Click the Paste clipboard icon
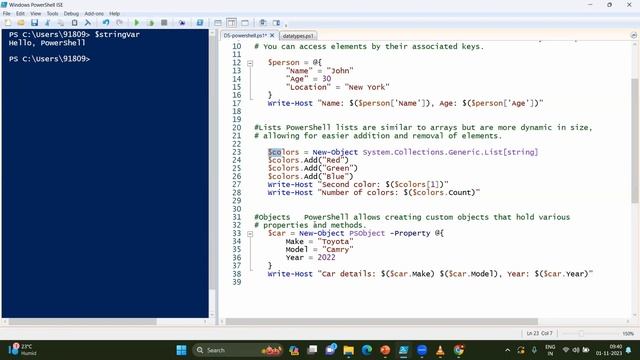This screenshot has height=360, width=640. click(74, 23)
